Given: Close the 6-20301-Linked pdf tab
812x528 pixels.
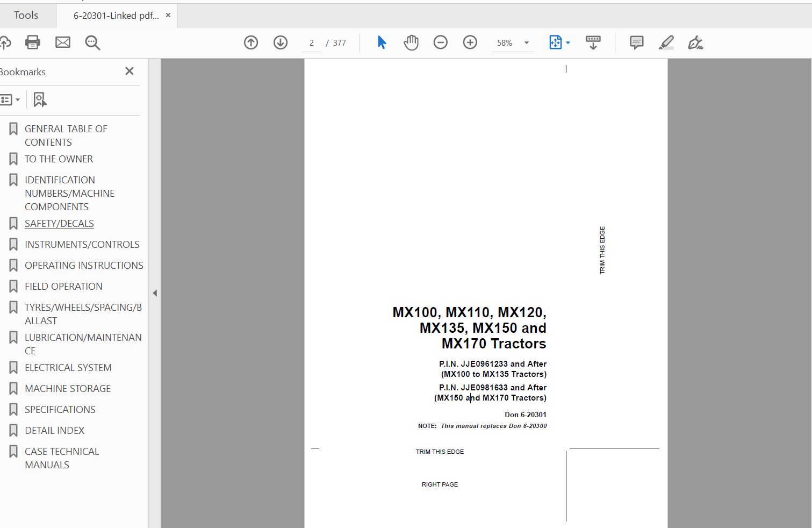Looking at the screenshot, I should tap(168, 15).
